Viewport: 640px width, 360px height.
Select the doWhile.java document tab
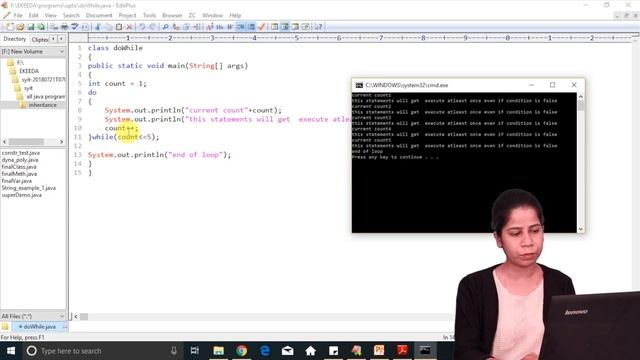(39, 327)
